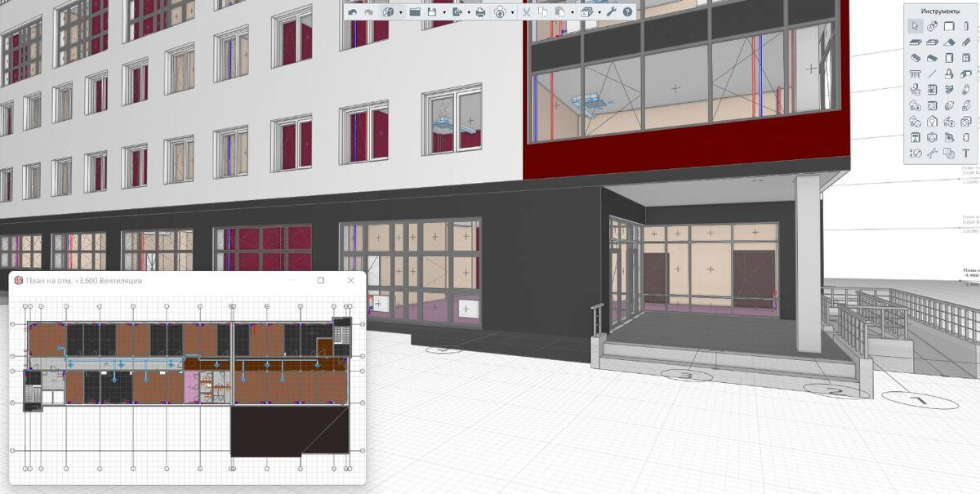Maximize the План на отм. +3.600 window
The image size is (980, 494).
point(321,280)
